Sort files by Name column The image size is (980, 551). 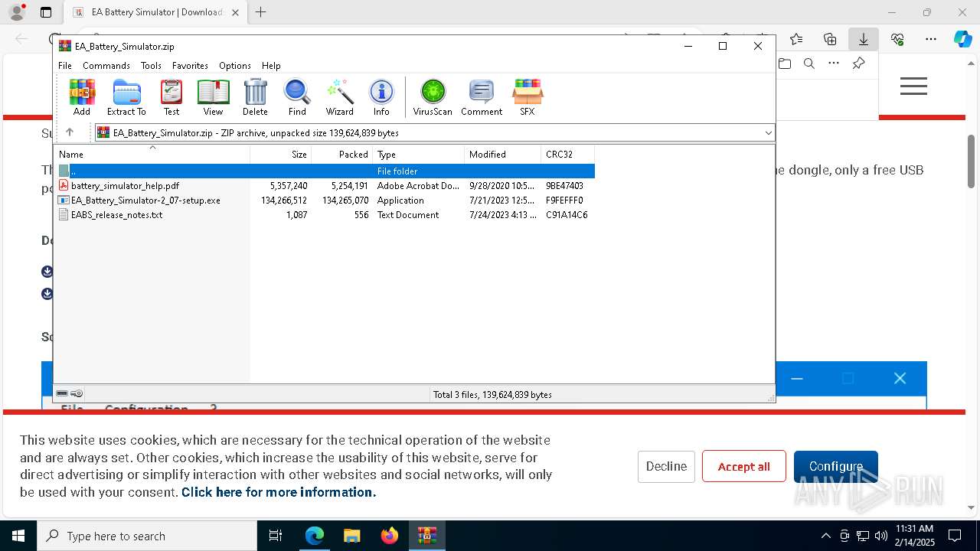pos(152,155)
